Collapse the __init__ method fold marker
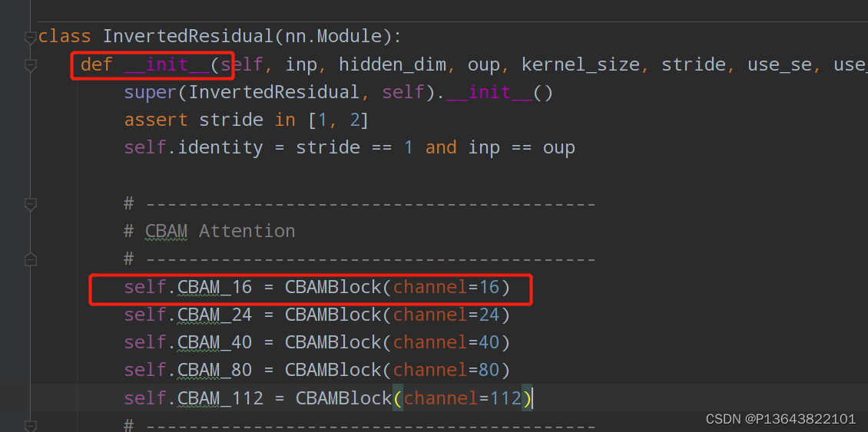Viewport: 868px width, 432px height. pyautogui.click(x=31, y=65)
